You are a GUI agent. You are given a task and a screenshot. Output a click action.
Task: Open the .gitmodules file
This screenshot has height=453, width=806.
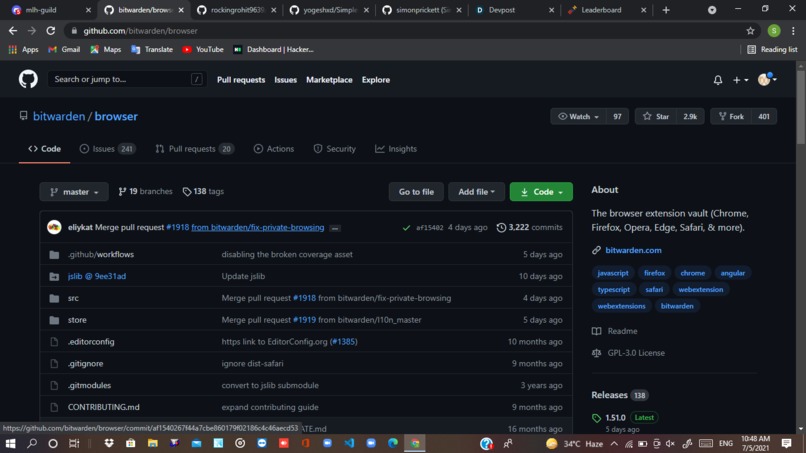89,385
